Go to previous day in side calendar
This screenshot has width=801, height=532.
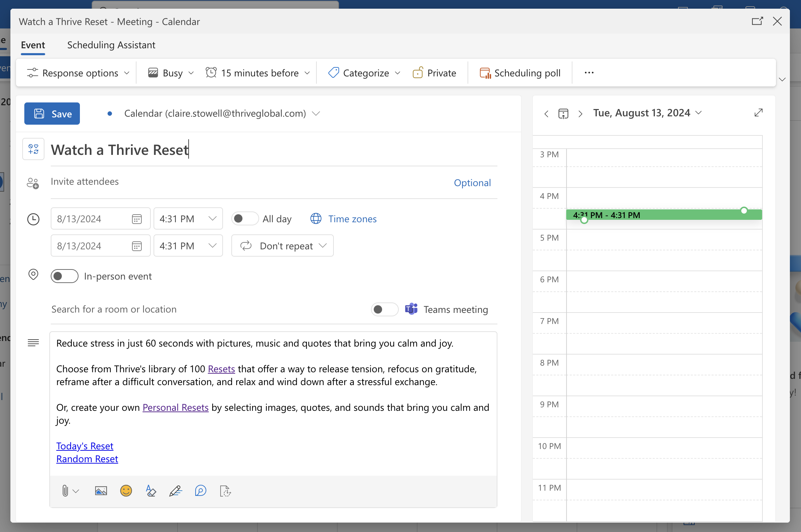point(546,114)
